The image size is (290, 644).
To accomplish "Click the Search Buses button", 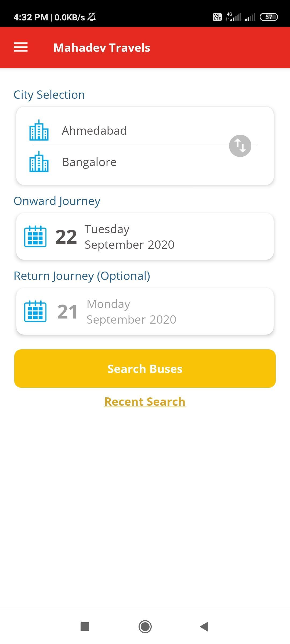I will 145,368.
